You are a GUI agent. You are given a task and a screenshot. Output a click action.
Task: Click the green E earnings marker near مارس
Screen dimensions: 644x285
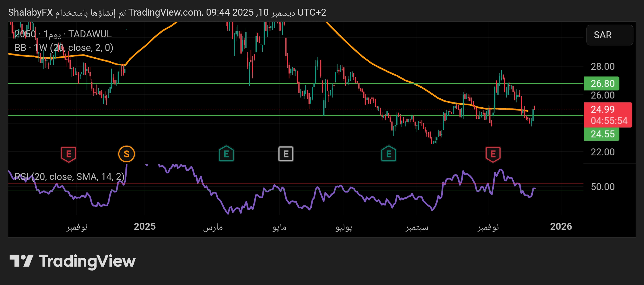(226, 154)
